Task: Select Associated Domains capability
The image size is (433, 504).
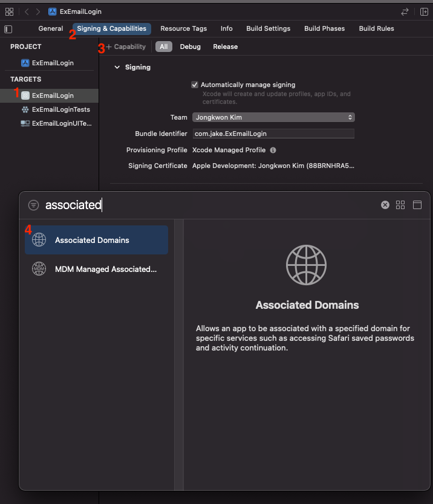Action: coord(97,240)
